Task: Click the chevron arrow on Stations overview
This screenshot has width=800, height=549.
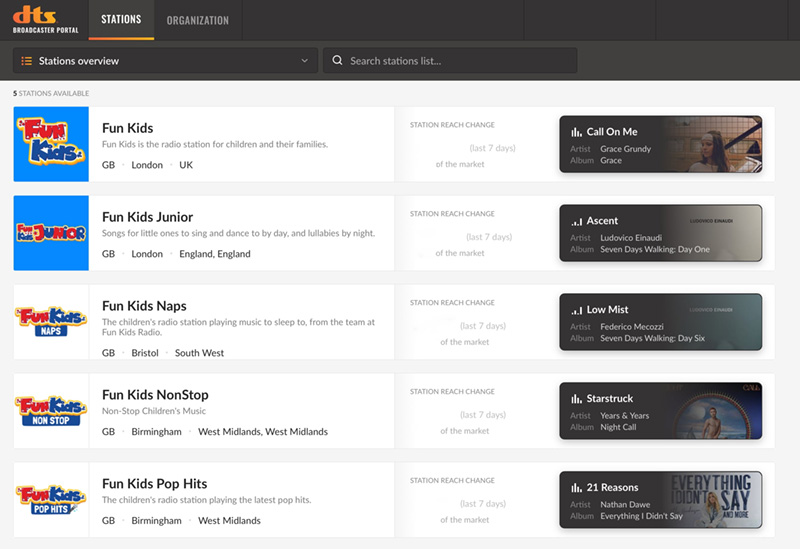Action: click(305, 61)
